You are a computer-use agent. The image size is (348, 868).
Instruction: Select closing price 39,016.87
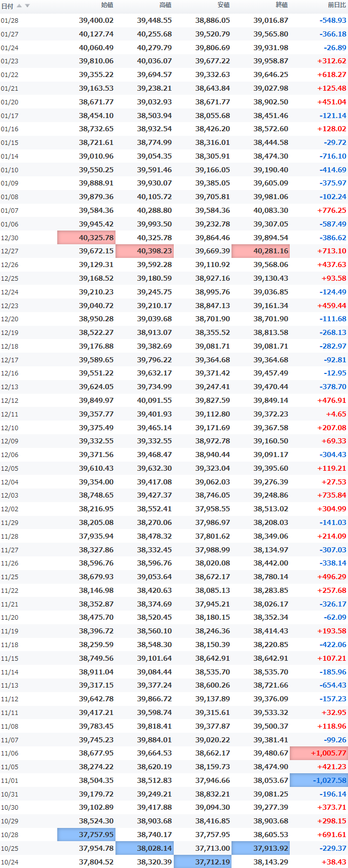pyautogui.click(x=271, y=20)
